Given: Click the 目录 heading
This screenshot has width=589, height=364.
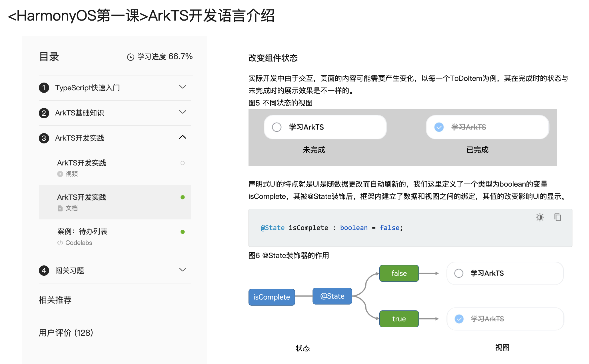Looking at the screenshot, I should point(49,57).
